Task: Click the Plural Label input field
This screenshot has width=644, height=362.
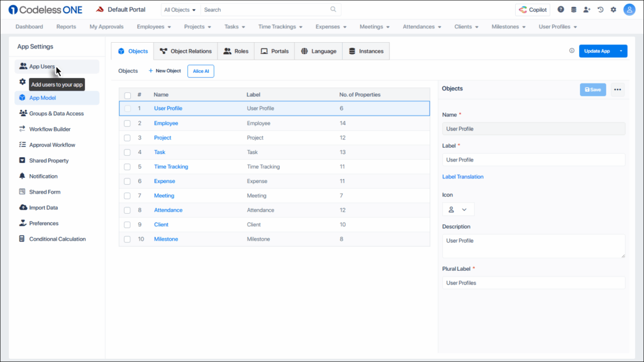Action: [533, 283]
